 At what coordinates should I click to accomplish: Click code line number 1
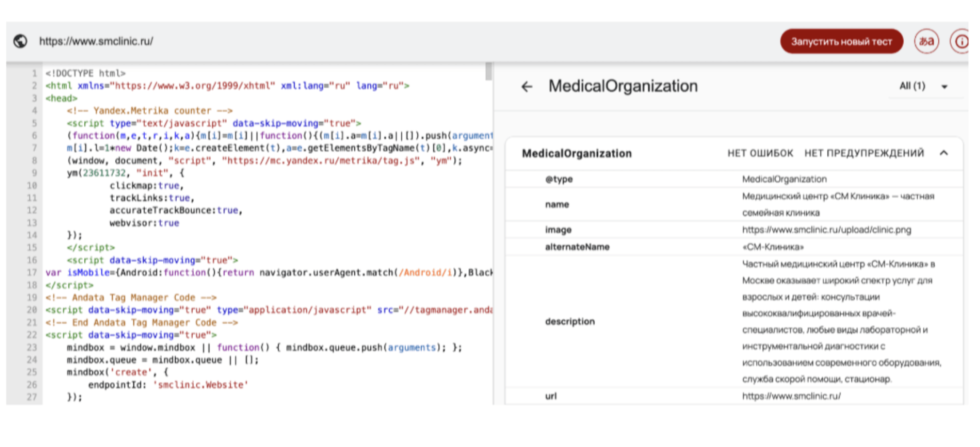pyautogui.click(x=34, y=73)
